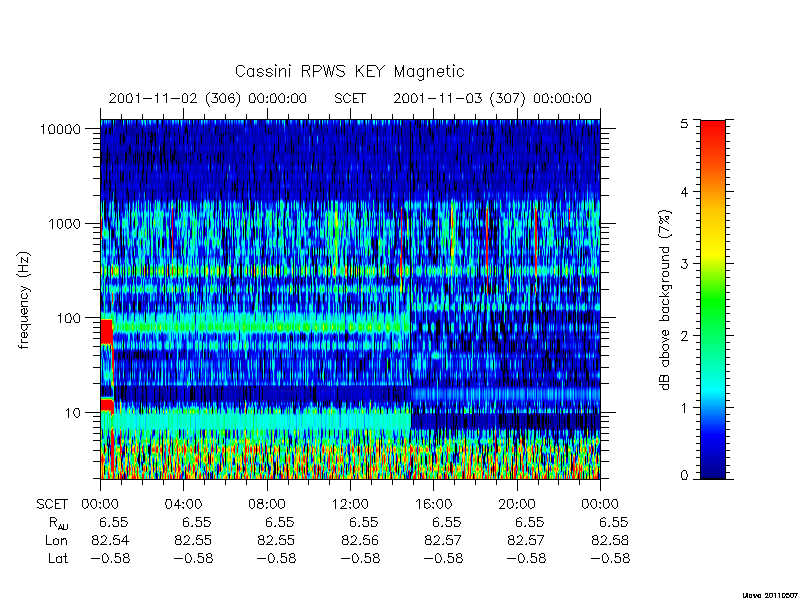Click the 1000 frequency tick label

[x=65, y=224]
